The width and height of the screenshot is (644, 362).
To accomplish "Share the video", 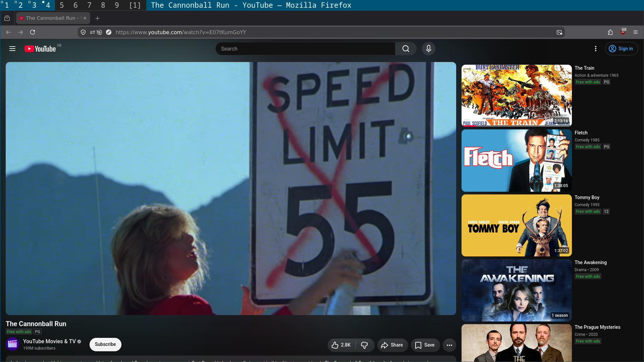I will 392,345.
